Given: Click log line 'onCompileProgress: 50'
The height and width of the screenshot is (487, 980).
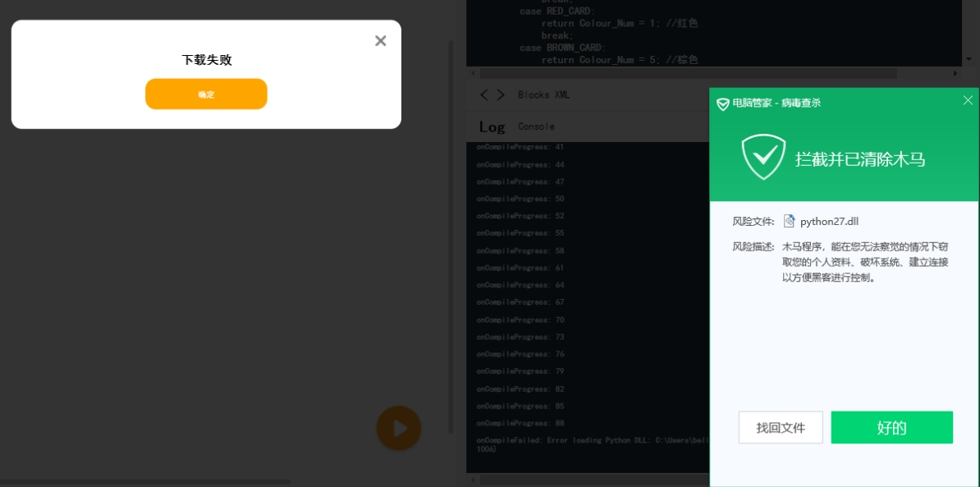Looking at the screenshot, I should [520, 199].
